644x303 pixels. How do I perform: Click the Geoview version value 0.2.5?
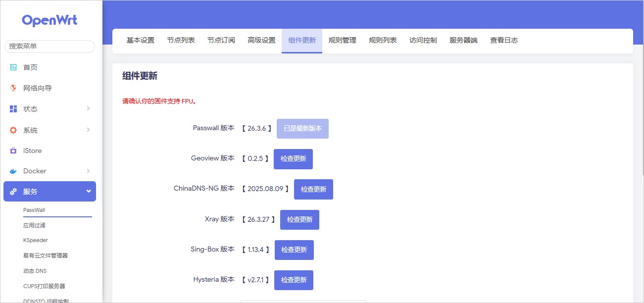(255, 158)
